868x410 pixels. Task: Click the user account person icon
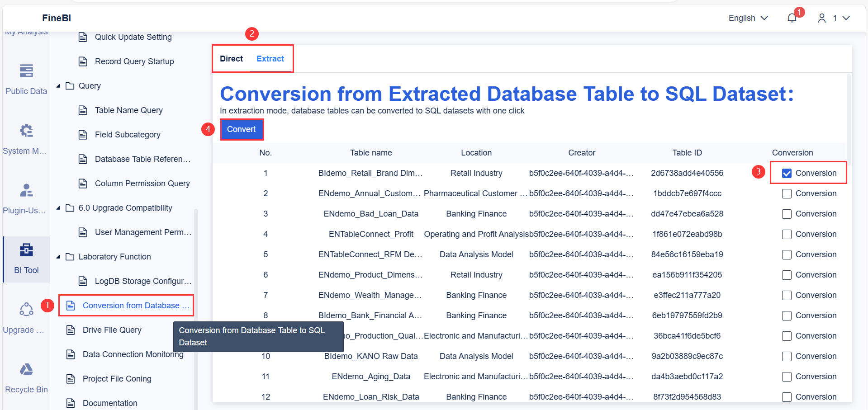822,18
